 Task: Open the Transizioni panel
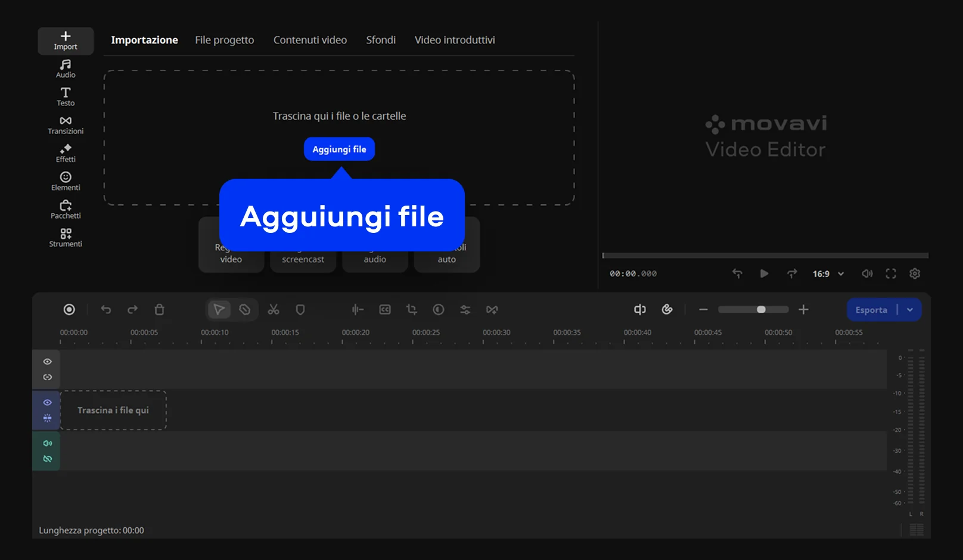coord(66,125)
